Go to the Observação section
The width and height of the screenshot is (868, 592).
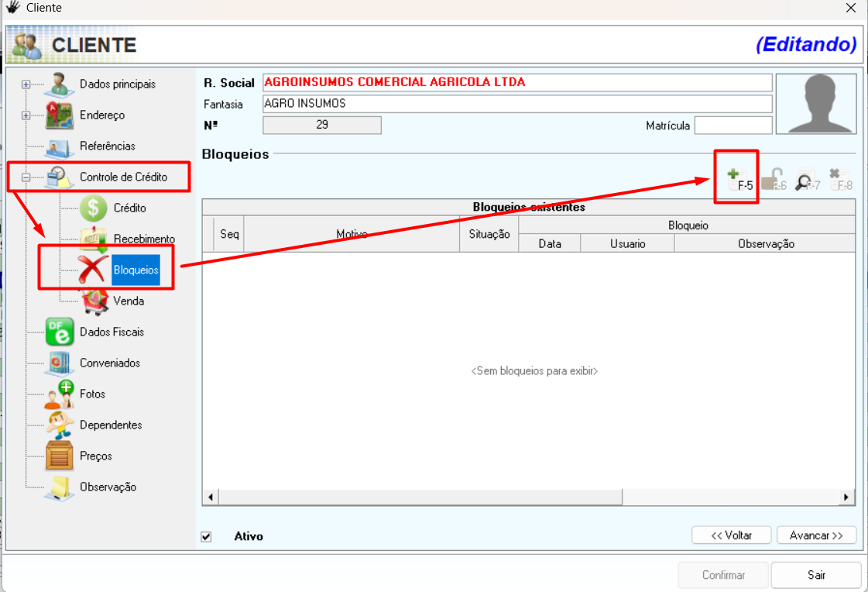coord(108,487)
